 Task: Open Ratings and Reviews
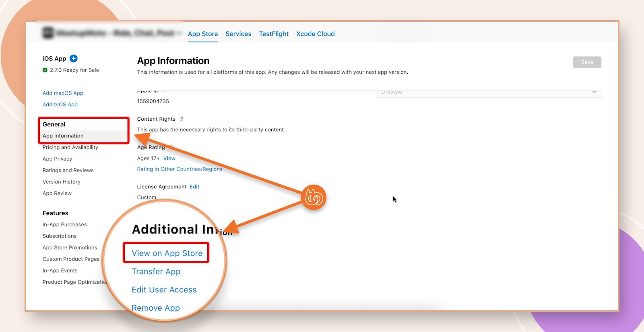click(68, 170)
